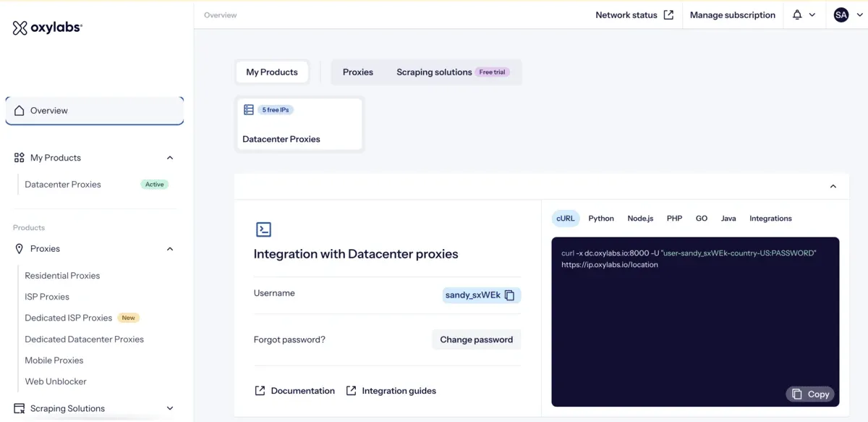Click the Proxies location pin icon
The width and height of the screenshot is (868, 422).
click(x=20, y=248)
